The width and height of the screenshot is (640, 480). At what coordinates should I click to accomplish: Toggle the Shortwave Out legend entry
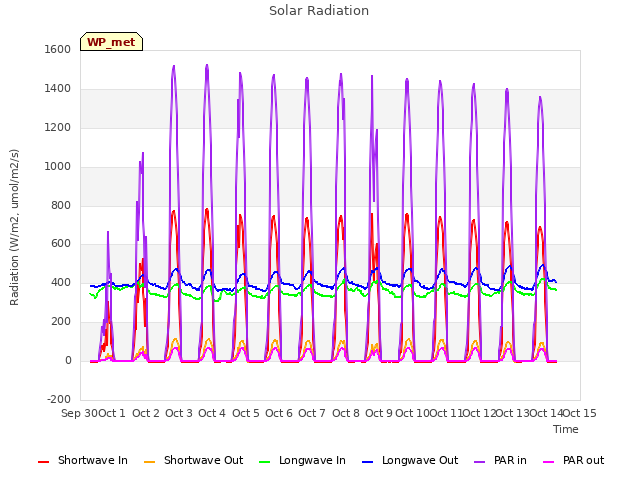click(x=193, y=460)
